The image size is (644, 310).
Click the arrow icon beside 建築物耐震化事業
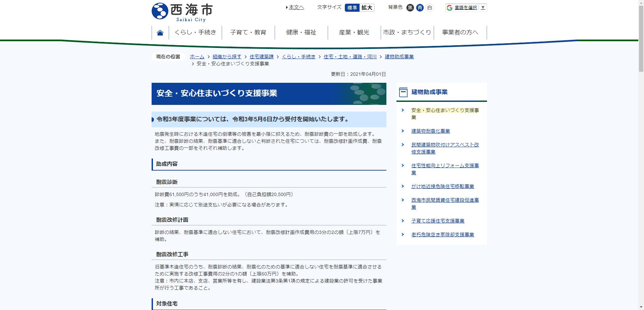coord(403,131)
